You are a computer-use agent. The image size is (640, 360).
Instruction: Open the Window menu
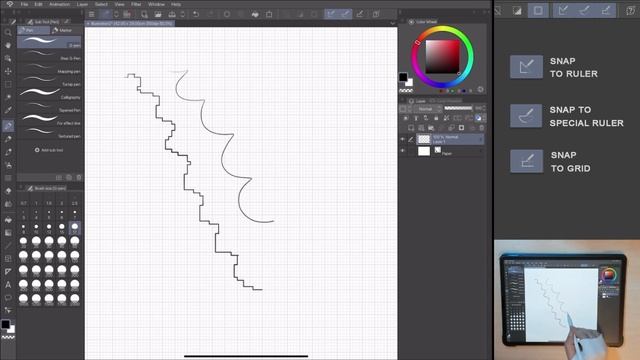point(156,4)
